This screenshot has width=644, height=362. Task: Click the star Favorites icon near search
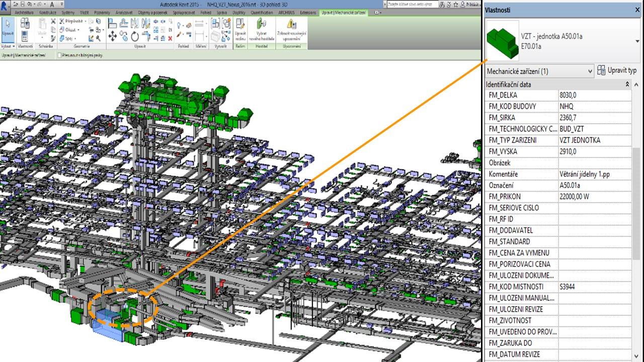(x=455, y=5)
